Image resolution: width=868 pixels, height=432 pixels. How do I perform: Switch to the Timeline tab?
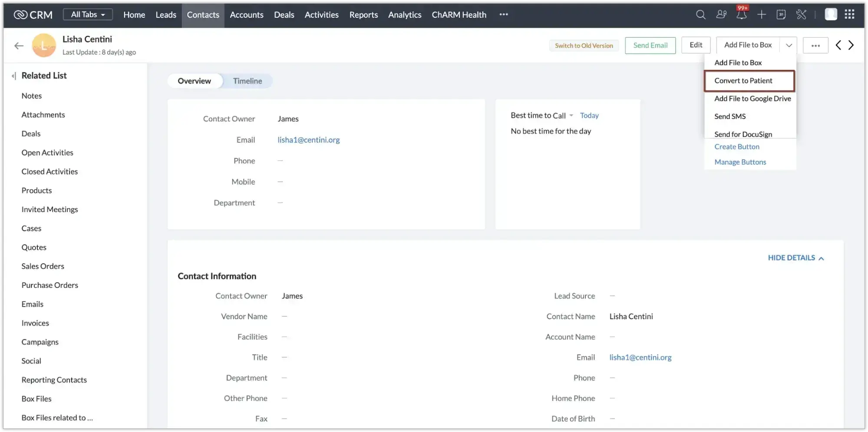(248, 81)
